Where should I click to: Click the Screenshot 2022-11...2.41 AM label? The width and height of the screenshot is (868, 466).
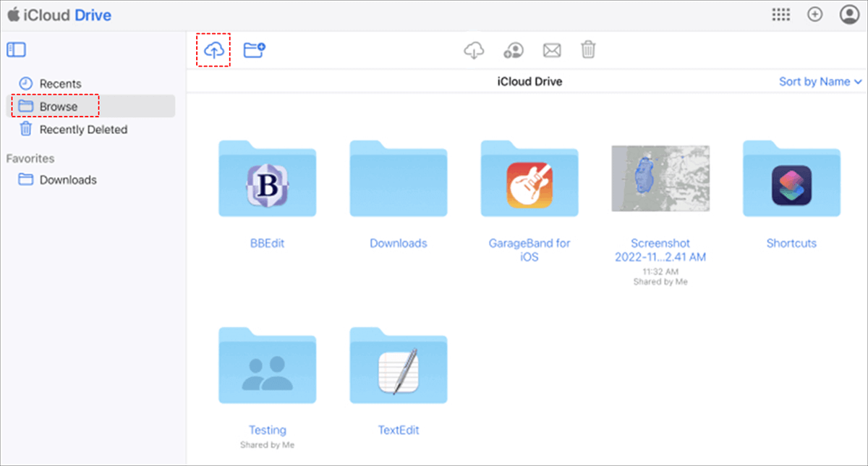tap(660, 250)
